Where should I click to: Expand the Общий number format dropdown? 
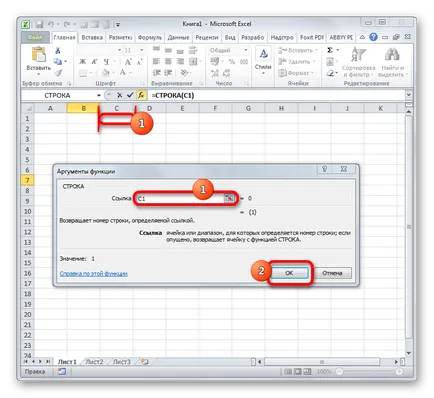click(x=246, y=50)
